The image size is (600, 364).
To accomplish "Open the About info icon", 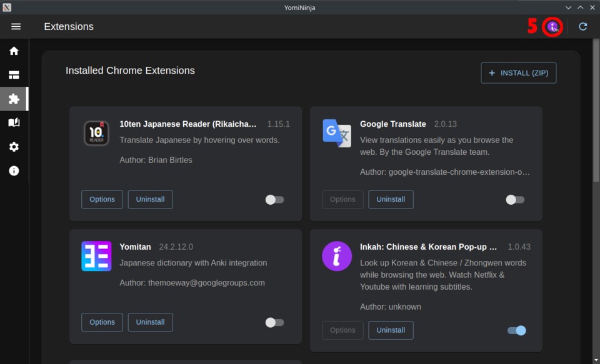I will 14,170.
